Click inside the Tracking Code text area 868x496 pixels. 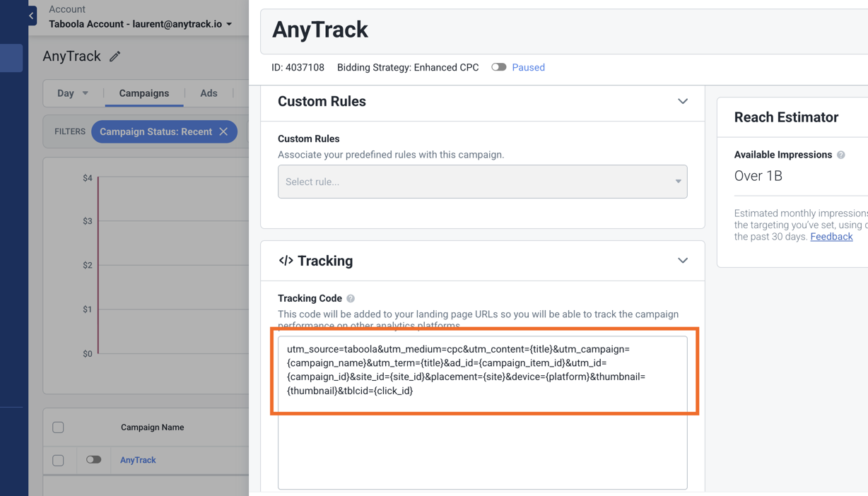click(483, 413)
